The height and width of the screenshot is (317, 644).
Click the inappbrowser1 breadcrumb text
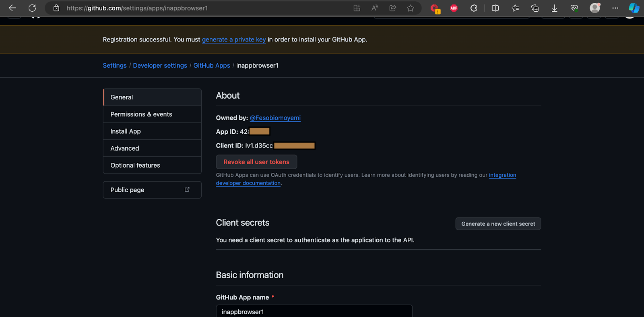pyautogui.click(x=257, y=65)
